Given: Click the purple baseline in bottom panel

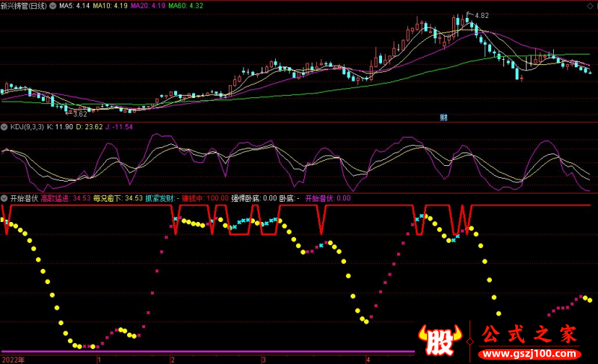Looking at the screenshot, I should (x=209, y=351).
